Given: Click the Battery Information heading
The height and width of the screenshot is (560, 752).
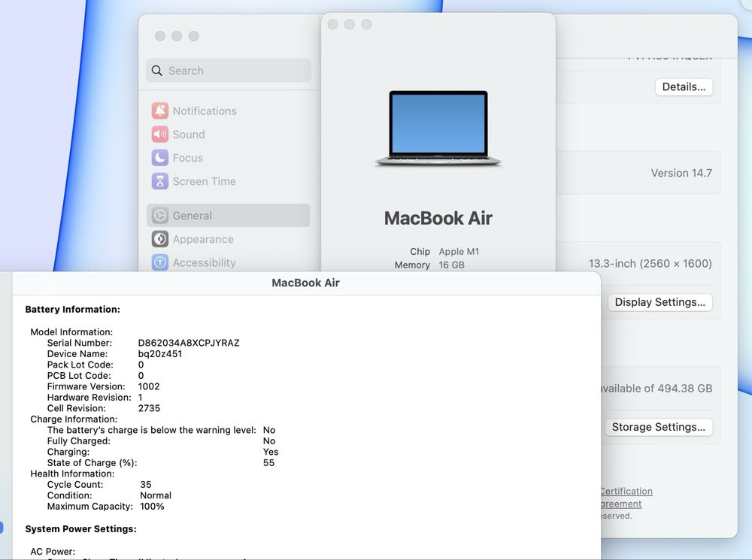Looking at the screenshot, I should (x=72, y=309).
